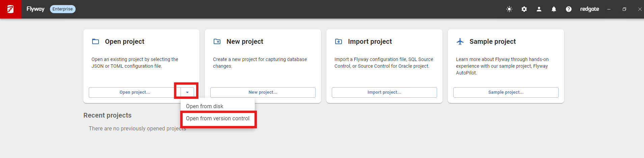
Task: Click the Flyway logo icon
Action: 10,9
